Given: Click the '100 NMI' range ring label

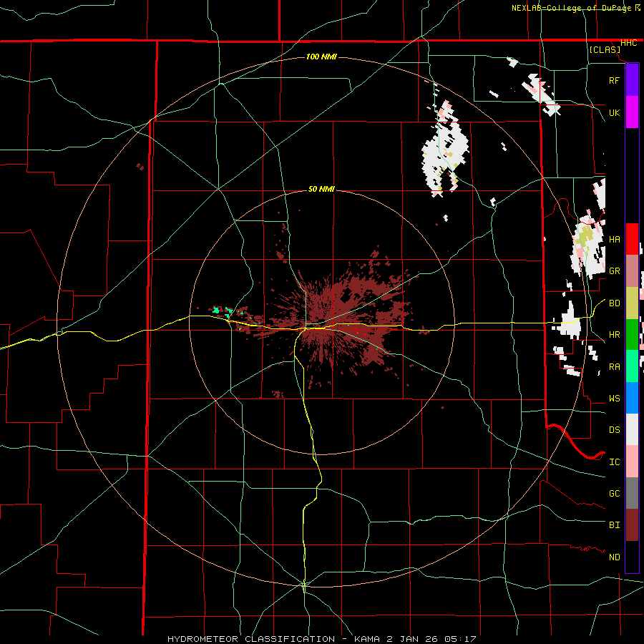Looking at the screenshot, I should click(x=321, y=57).
